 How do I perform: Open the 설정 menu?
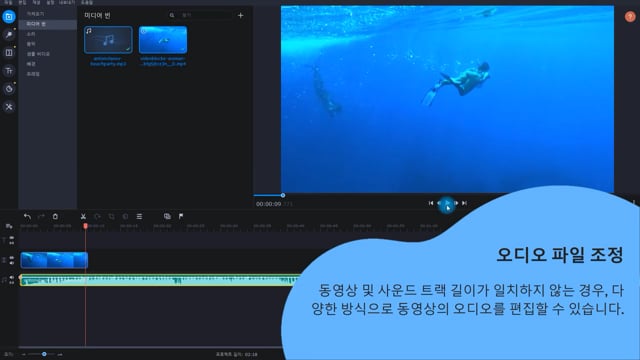click(50, 2)
